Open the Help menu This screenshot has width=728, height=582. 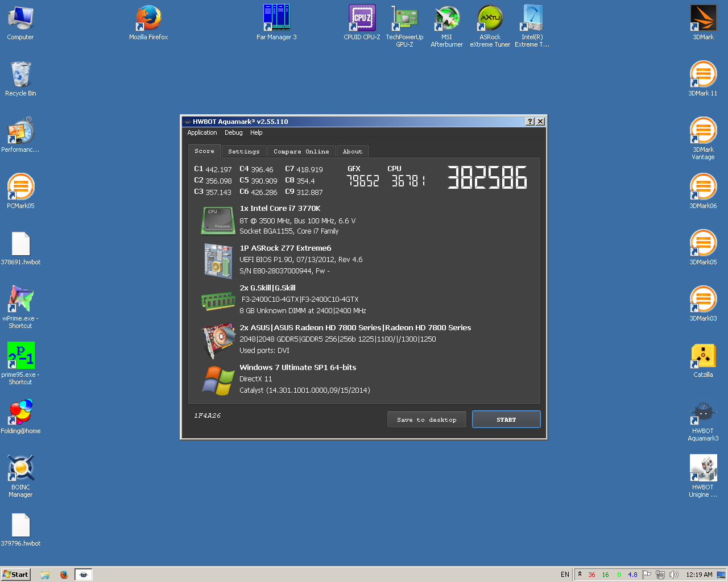coord(257,132)
